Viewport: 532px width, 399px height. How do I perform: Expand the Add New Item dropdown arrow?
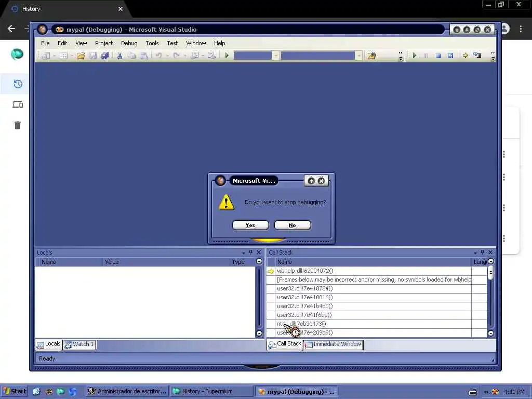[x=72, y=56]
